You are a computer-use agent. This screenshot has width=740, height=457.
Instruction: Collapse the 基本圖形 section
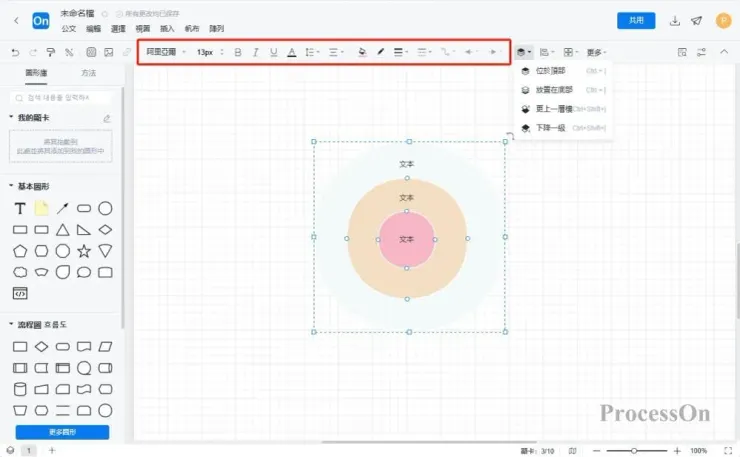pos(11,186)
